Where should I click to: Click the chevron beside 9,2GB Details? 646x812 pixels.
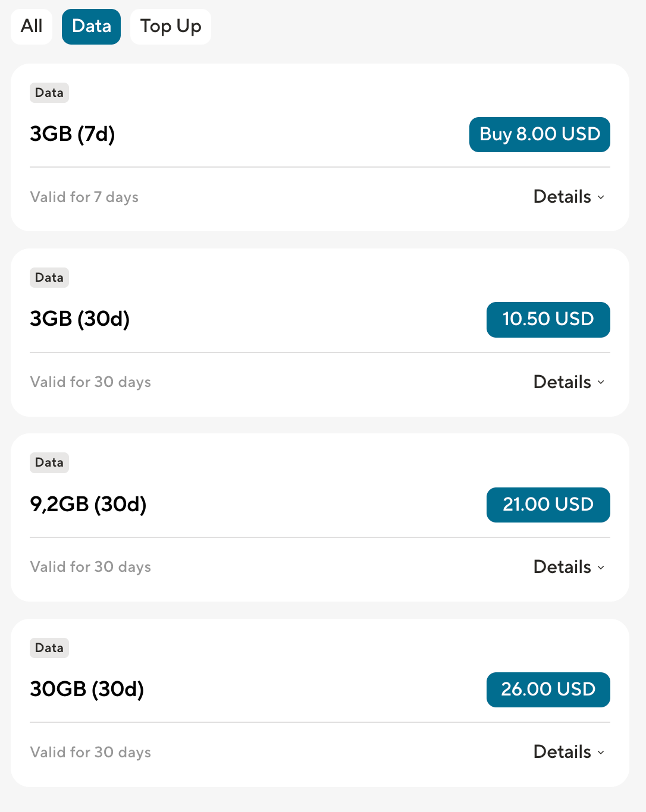601,568
